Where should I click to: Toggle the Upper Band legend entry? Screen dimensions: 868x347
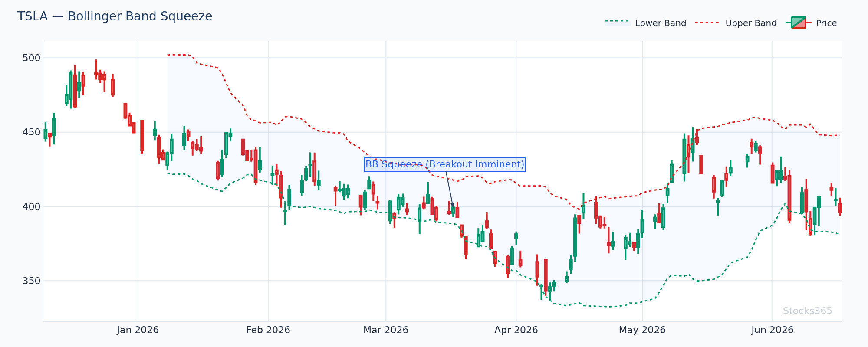736,23
